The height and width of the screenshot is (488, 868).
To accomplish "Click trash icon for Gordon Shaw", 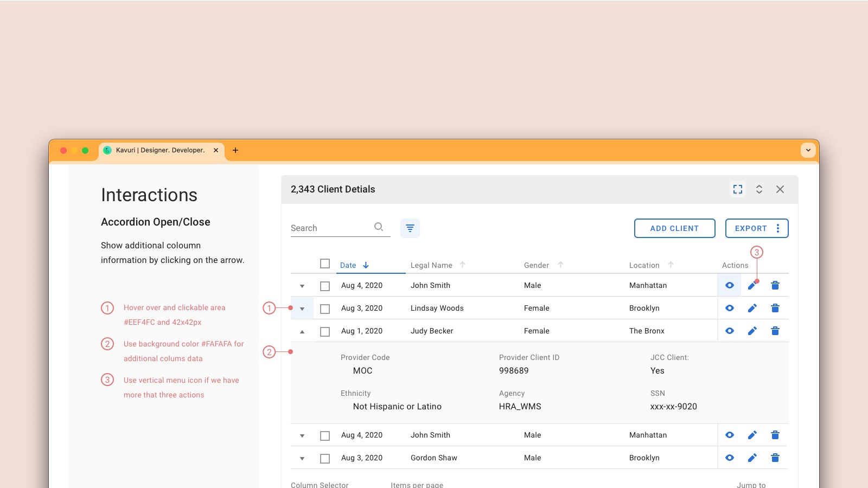I will tap(775, 458).
